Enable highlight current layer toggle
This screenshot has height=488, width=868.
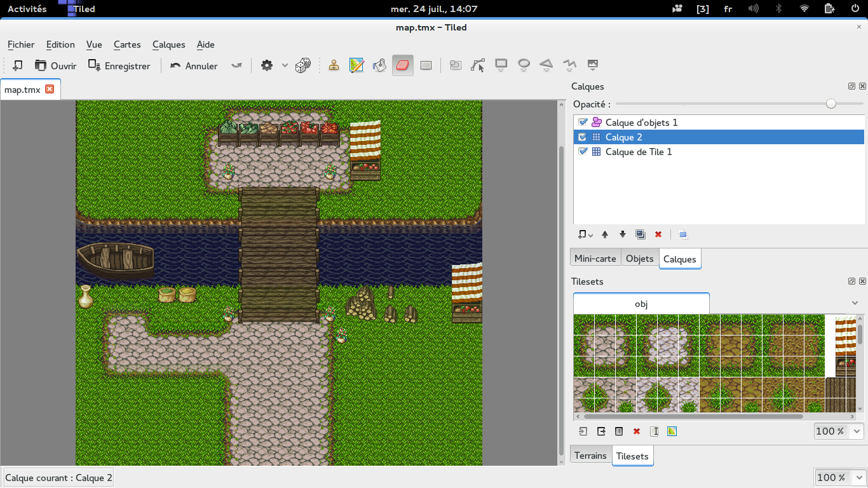click(683, 234)
